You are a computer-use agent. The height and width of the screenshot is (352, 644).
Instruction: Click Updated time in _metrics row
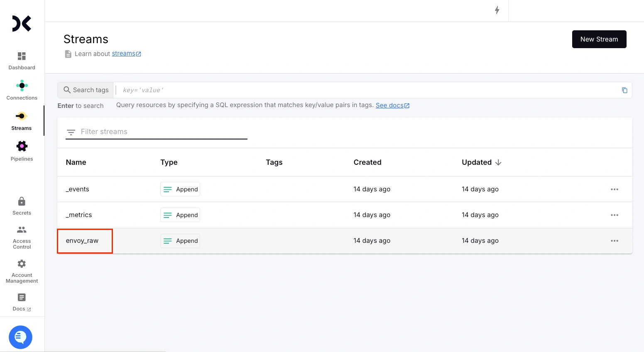[480, 215]
